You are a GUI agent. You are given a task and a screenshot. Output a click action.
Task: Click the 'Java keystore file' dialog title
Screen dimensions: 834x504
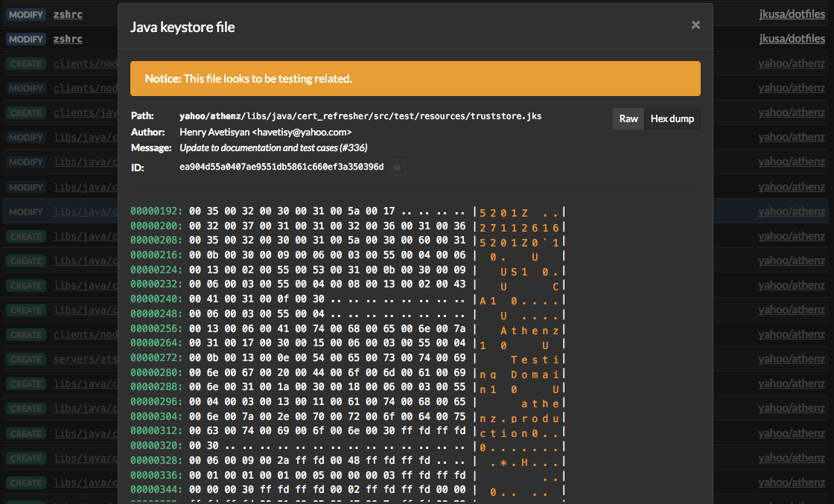pyautogui.click(x=182, y=28)
